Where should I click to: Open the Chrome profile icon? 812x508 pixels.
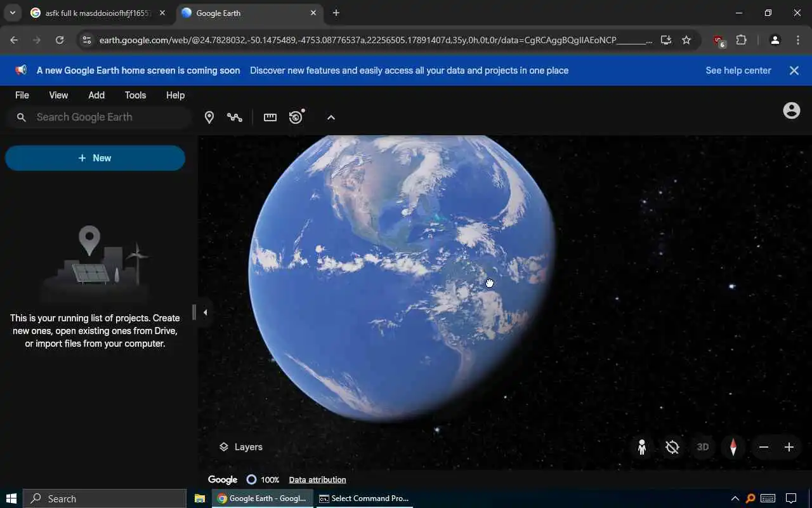click(x=775, y=40)
